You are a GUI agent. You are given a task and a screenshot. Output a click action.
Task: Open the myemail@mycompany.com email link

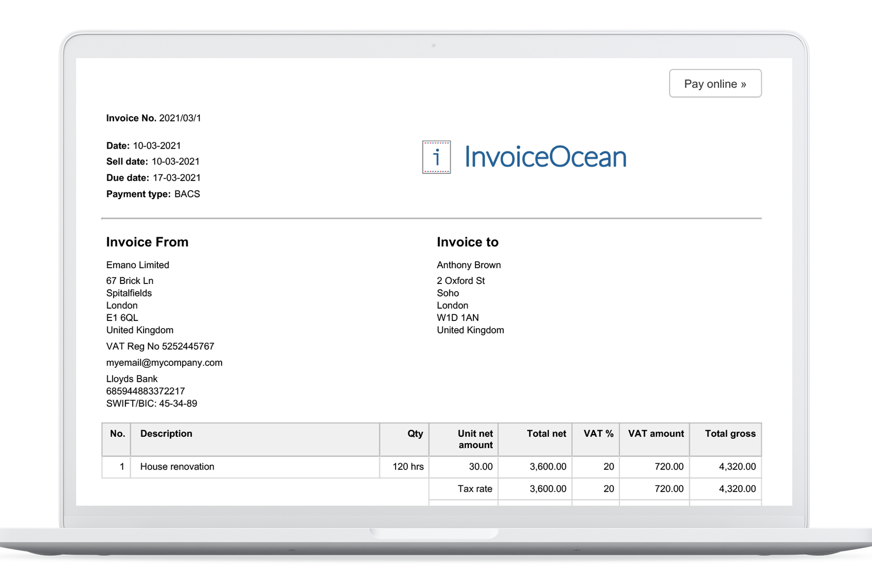[x=164, y=363]
